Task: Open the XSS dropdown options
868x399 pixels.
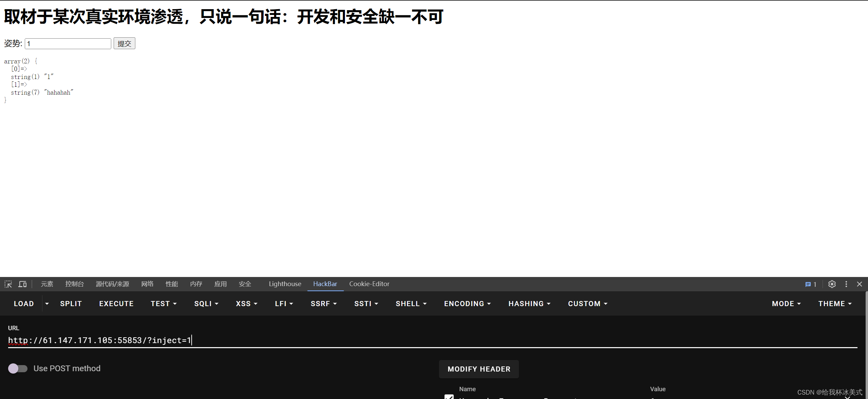Action: tap(246, 303)
